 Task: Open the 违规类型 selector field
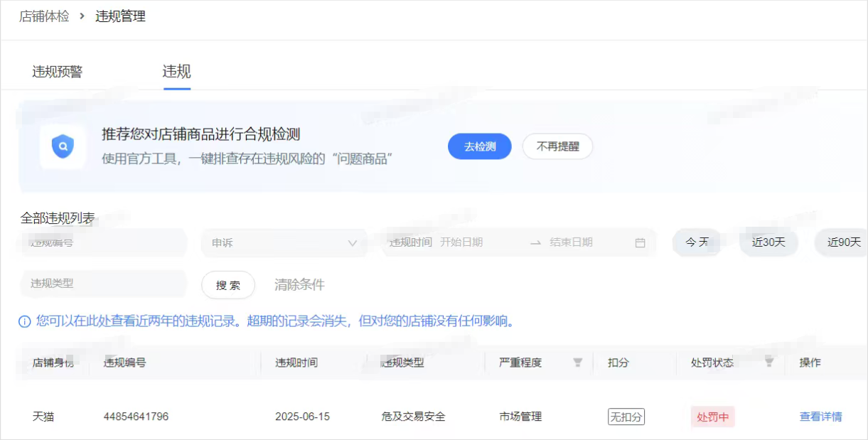click(103, 283)
